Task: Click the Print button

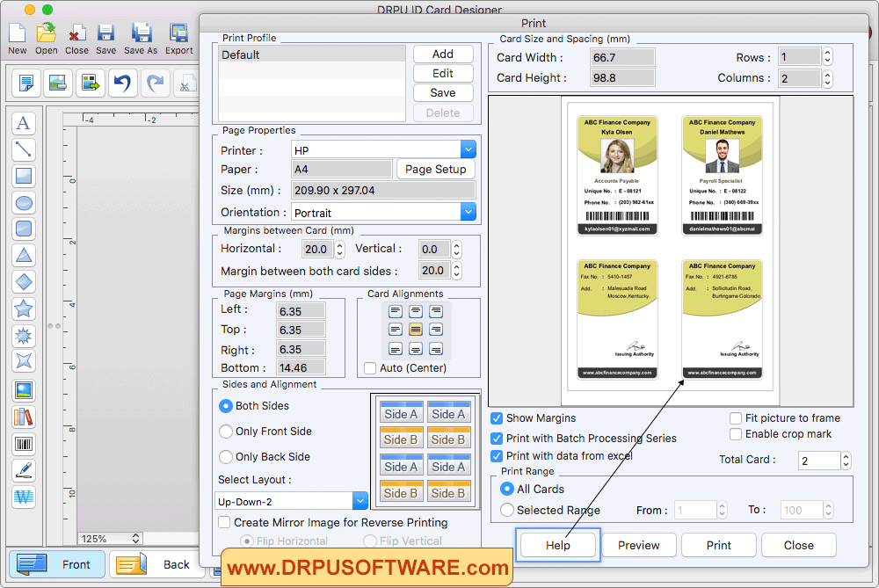Action: [719, 545]
